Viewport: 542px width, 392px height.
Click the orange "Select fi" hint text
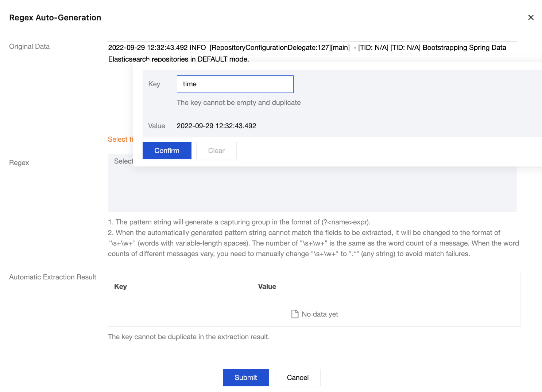[x=120, y=140]
